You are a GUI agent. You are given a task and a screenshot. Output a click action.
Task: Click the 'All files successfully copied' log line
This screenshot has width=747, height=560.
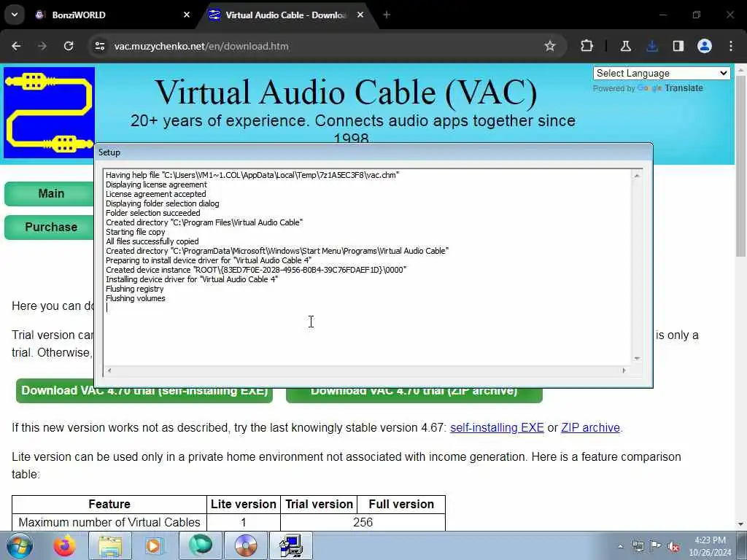[152, 241]
